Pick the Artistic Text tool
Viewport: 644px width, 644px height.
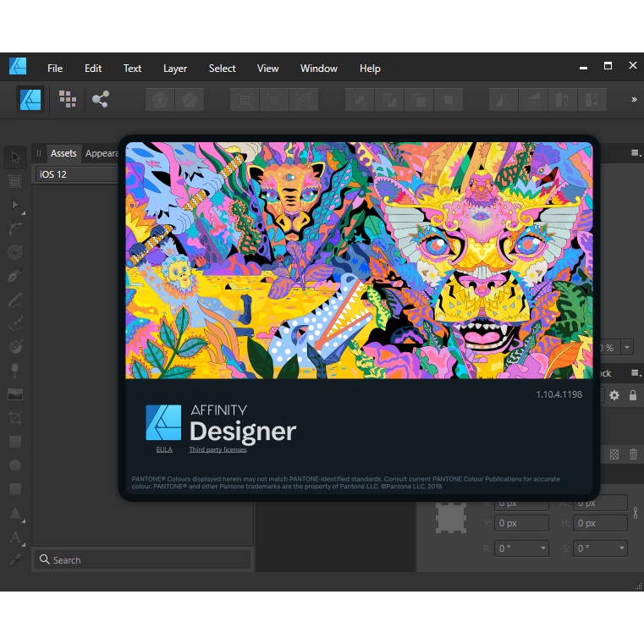tap(15, 537)
